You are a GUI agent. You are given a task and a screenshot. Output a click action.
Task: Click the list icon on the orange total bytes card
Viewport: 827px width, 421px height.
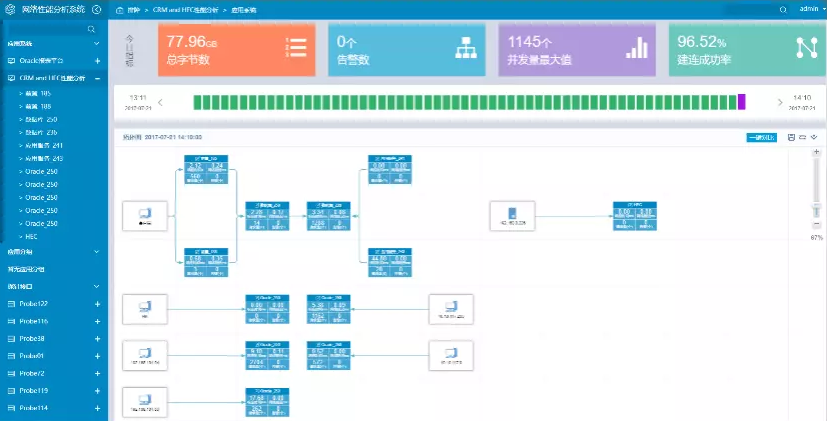297,48
